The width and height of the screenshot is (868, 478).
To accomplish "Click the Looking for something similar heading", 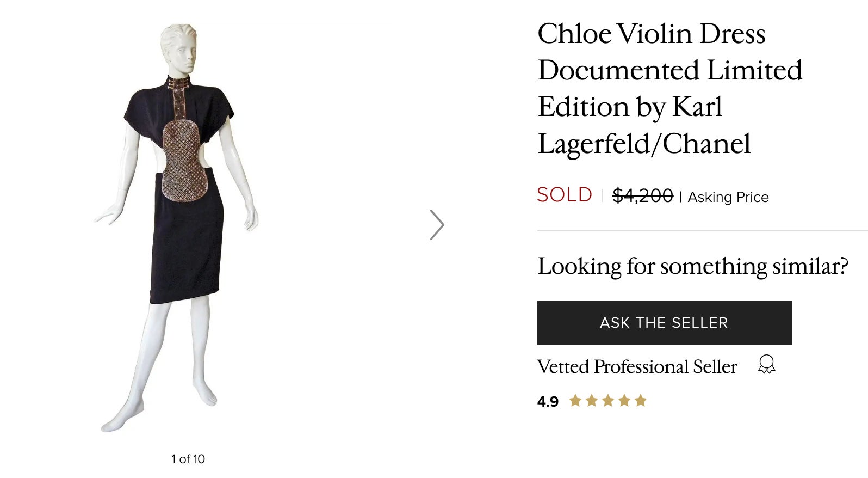I will click(692, 266).
